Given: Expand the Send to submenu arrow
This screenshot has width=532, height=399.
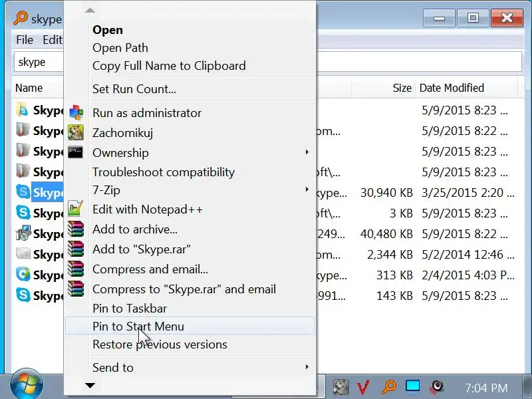Looking at the screenshot, I should tap(307, 367).
